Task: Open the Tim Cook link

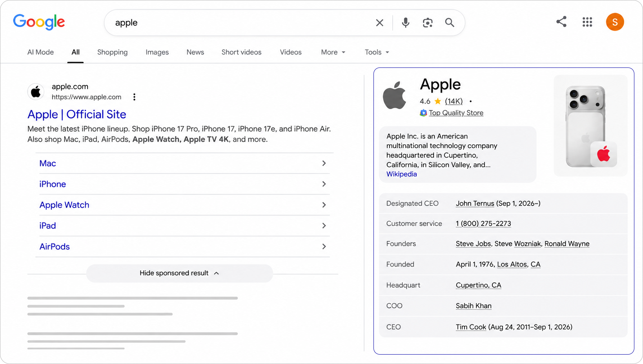Action: [471, 327]
